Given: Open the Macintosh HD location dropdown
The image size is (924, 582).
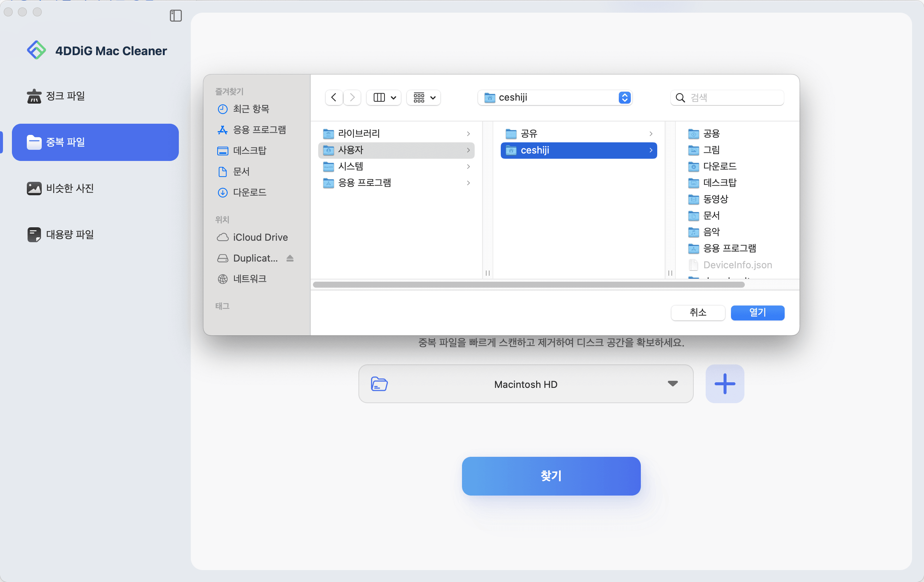Looking at the screenshot, I should [525, 384].
